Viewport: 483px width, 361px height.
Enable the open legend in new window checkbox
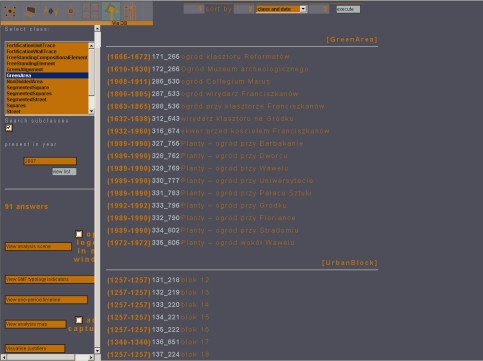click(x=79, y=234)
